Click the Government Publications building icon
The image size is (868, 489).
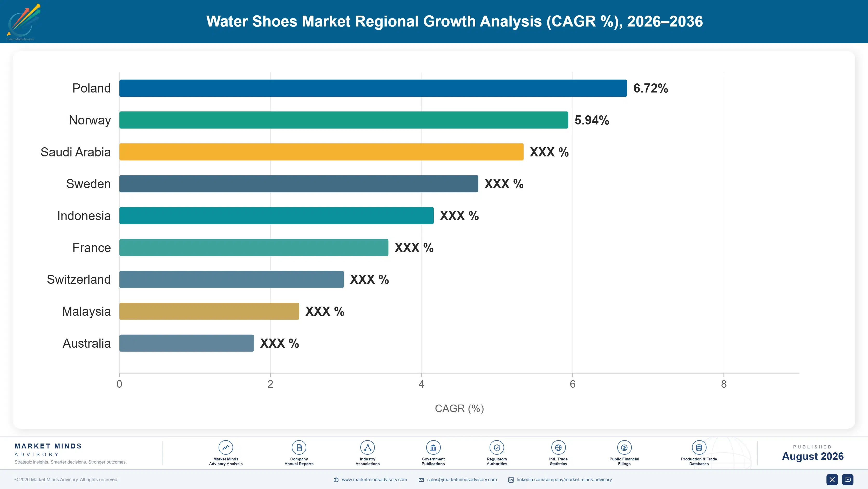pos(433,447)
